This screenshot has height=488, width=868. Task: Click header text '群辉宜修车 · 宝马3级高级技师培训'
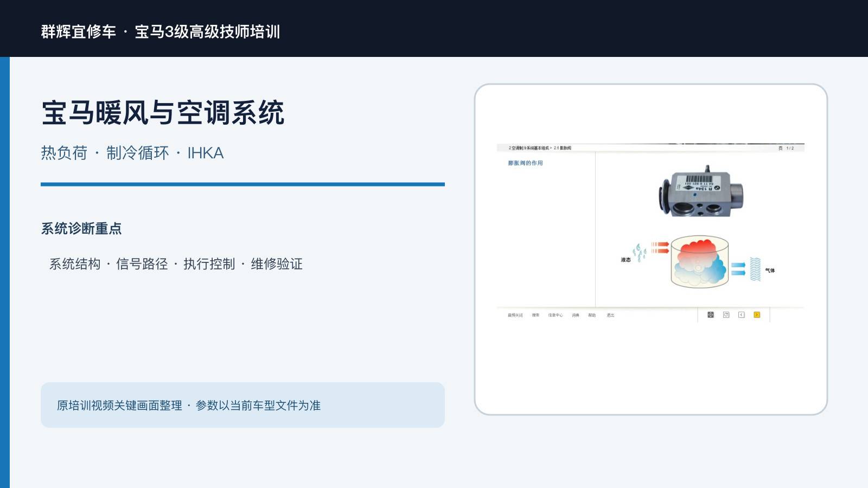click(161, 31)
